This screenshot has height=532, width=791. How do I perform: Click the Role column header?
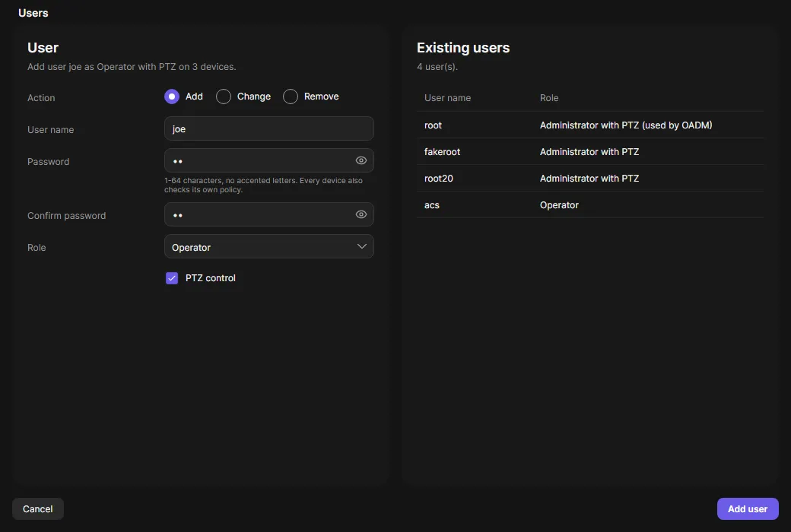click(549, 98)
